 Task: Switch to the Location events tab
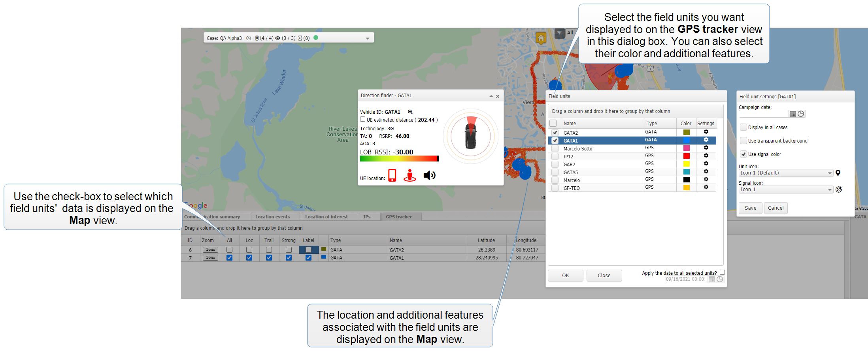click(x=272, y=217)
